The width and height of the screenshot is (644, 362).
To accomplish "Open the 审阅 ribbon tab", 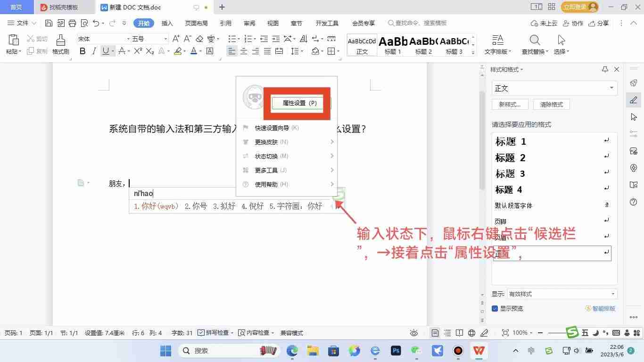I will pyautogui.click(x=249, y=23).
